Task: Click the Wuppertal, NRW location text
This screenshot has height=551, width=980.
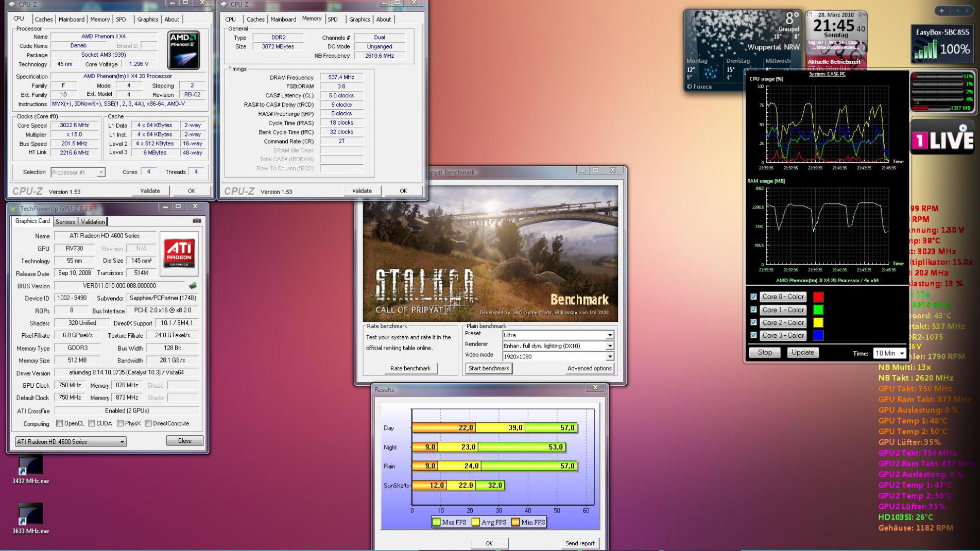Action: (x=773, y=47)
